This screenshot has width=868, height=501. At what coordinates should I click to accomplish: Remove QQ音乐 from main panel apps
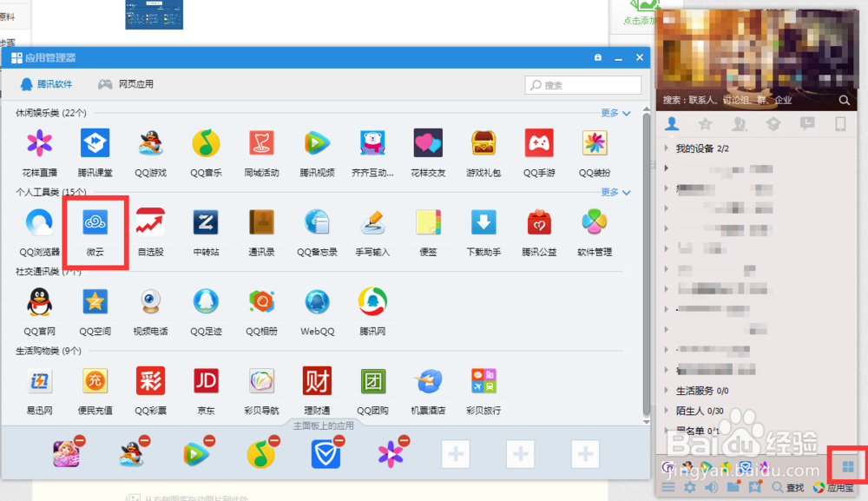pos(274,441)
